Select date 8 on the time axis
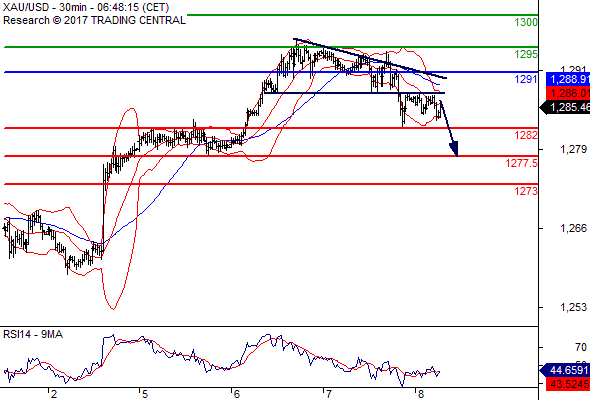This screenshot has width=590, height=400. coord(421,394)
